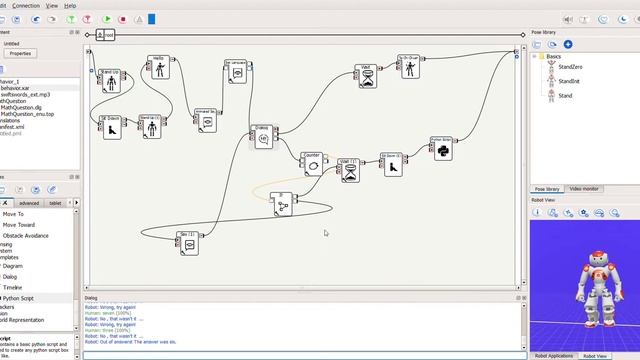640x360 pixels.
Task: Select MathQuestion_enu.top file
Action: point(27,114)
